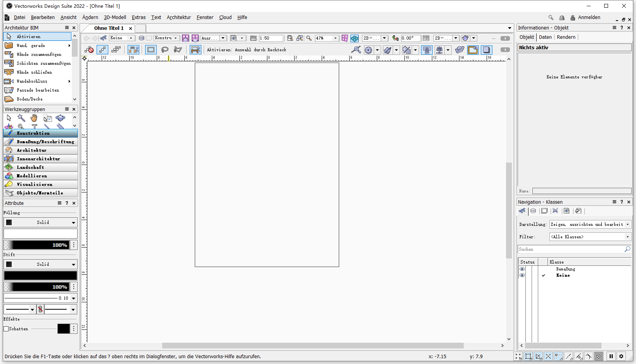Click the fill color white swatch
Screen dimensions: 636x364
coord(40,234)
